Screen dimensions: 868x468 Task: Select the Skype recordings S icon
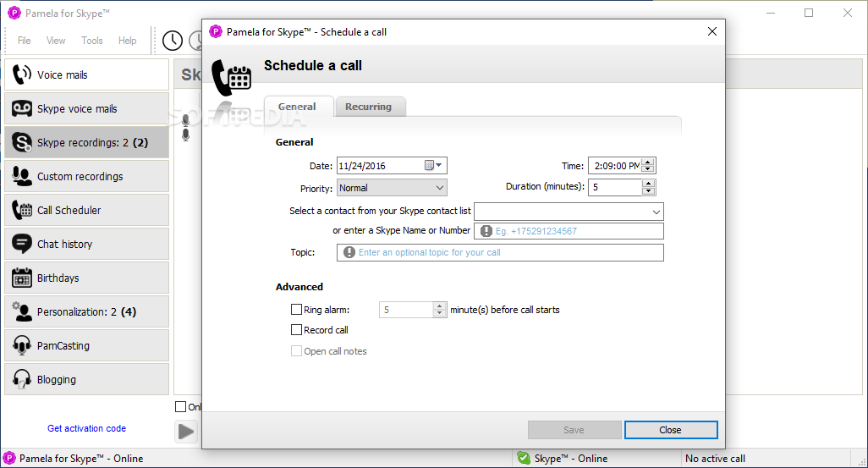point(22,142)
